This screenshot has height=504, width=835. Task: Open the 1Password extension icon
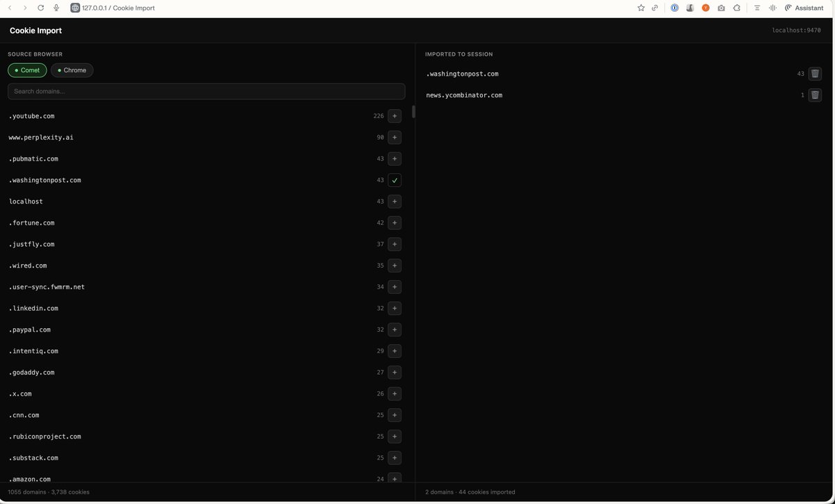(x=674, y=8)
